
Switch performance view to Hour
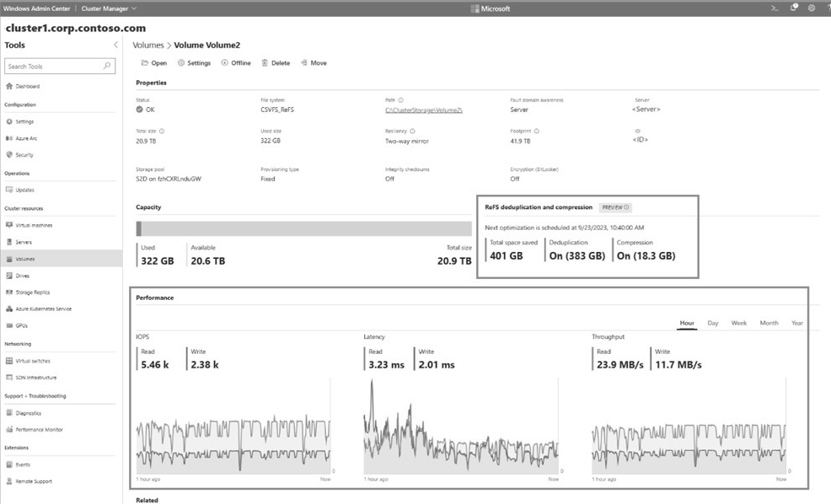tap(687, 323)
